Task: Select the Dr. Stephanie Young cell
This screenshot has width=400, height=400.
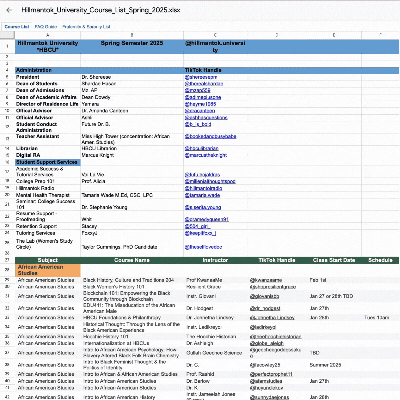Action: coord(132,205)
